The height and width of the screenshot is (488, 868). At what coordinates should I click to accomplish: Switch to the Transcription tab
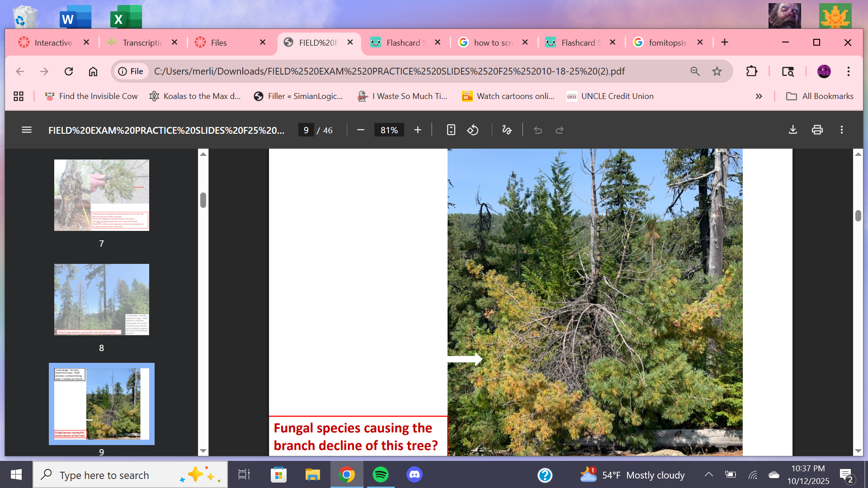tap(142, 42)
